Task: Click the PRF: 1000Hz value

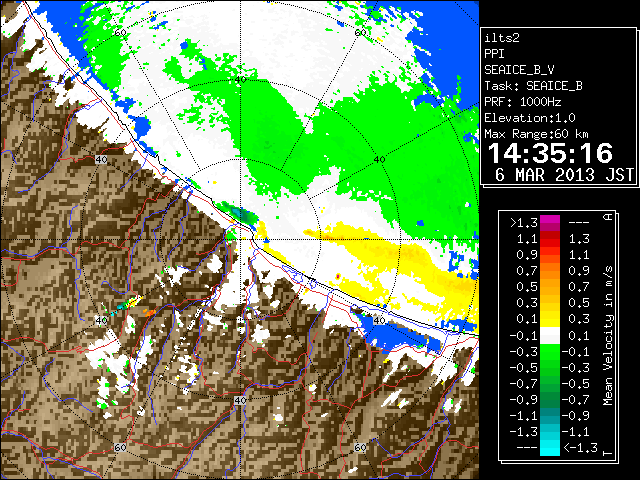Action: click(x=523, y=102)
